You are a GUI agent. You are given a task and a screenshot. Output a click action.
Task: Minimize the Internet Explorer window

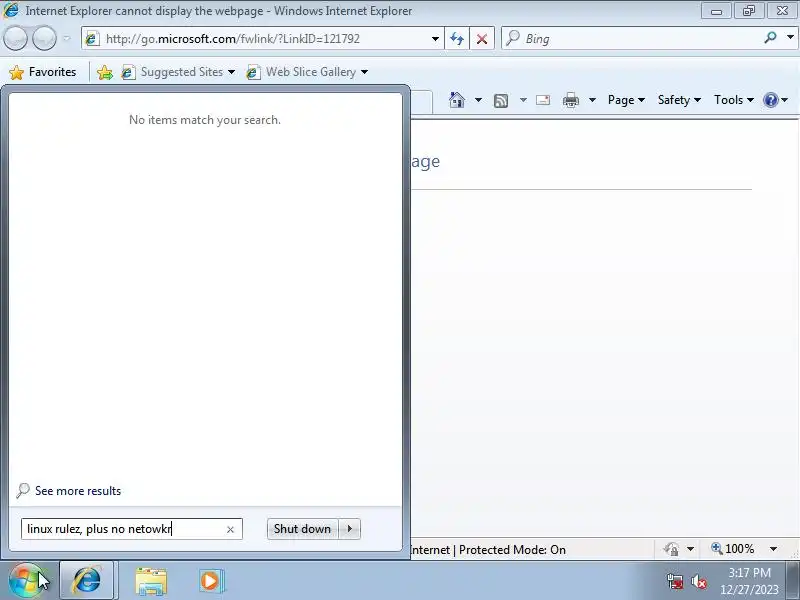716,11
